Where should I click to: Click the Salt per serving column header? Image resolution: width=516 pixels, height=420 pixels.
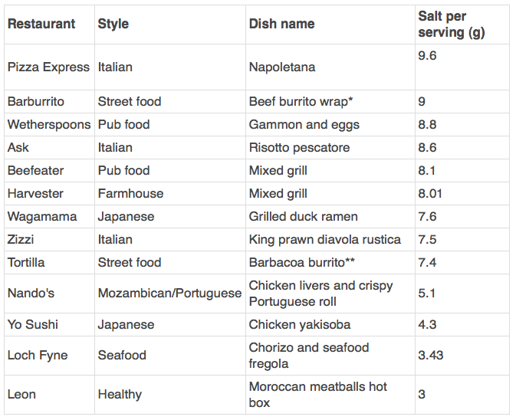462,25
